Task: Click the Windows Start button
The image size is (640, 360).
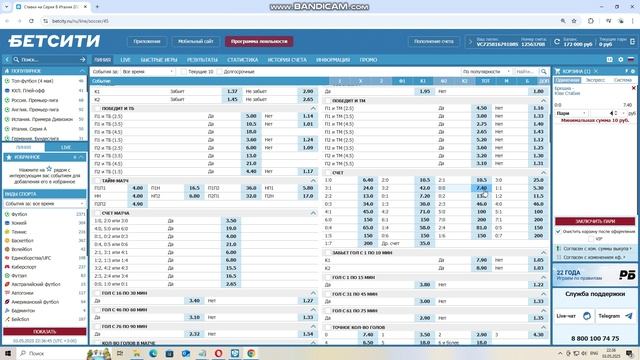Action: (8, 353)
